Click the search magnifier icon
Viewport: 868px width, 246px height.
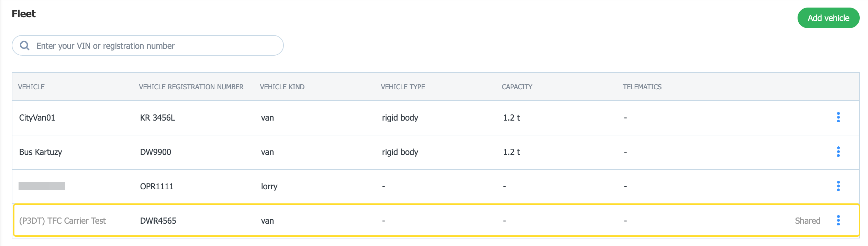25,46
